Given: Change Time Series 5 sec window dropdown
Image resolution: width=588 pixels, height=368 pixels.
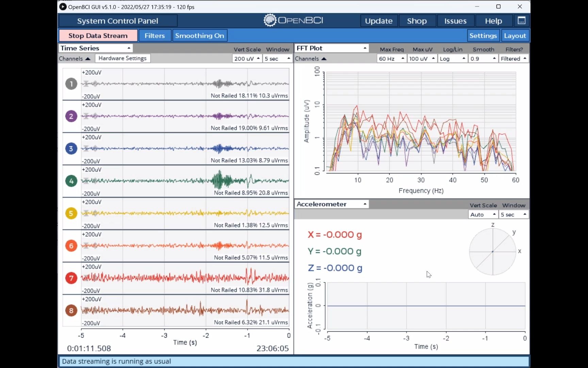Looking at the screenshot, I should tap(277, 59).
